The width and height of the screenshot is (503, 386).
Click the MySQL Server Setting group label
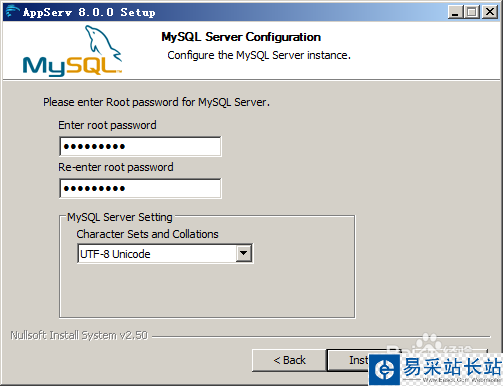[120, 217]
